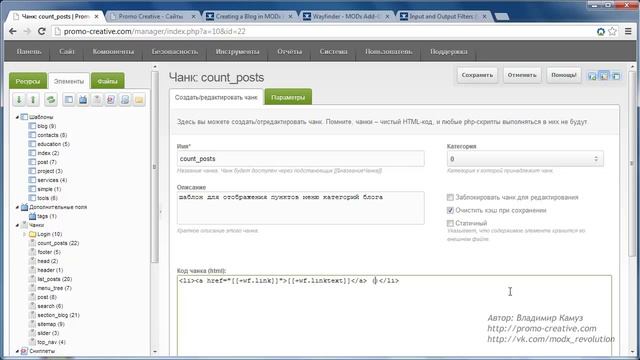
Task: Collapse the Шаблоны tree node
Action: 17,117
